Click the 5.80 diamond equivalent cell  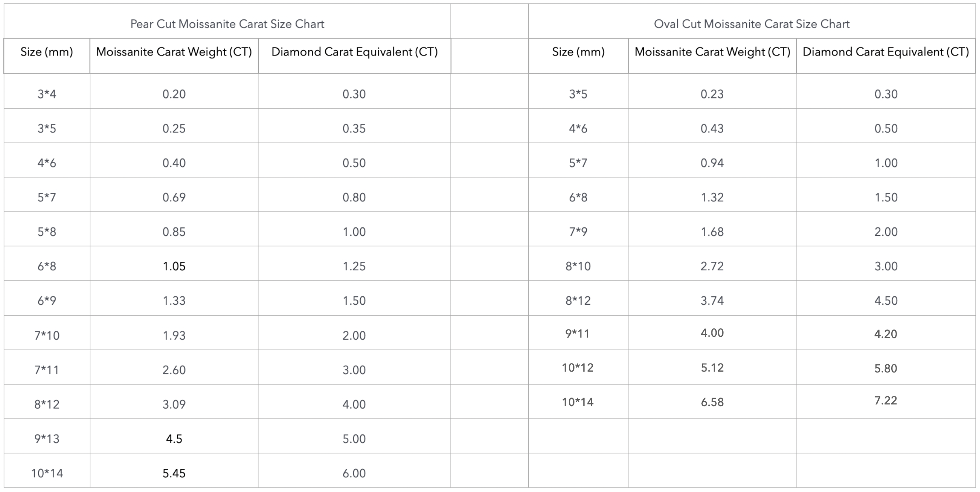[886, 368]
